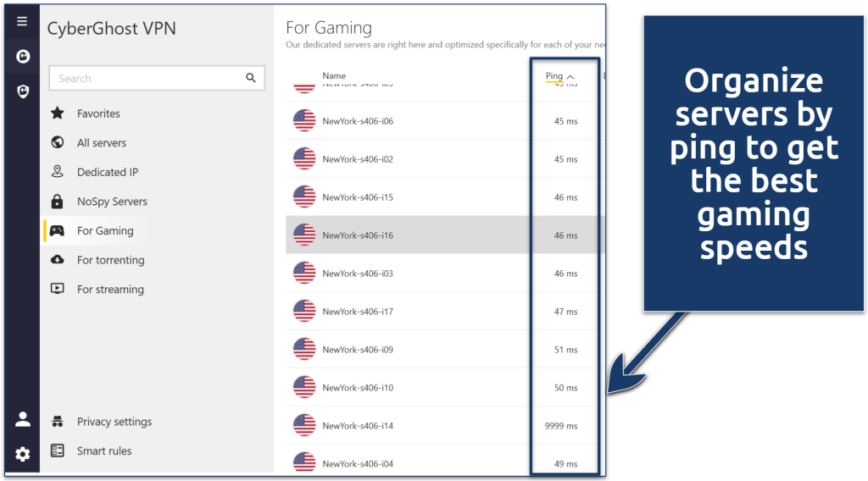
Task: Open the shield privacy icon in the sidebar
Action: tap(22, 91)
